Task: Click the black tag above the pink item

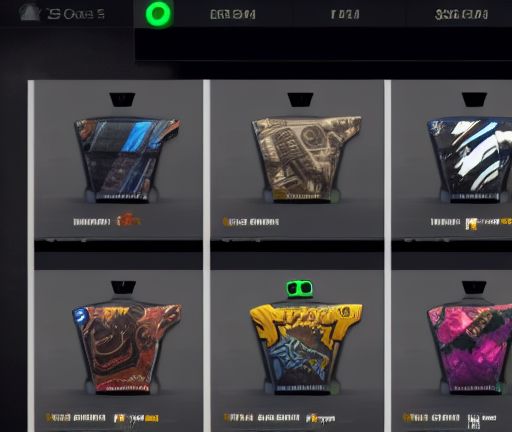Action: coord(474,288)
